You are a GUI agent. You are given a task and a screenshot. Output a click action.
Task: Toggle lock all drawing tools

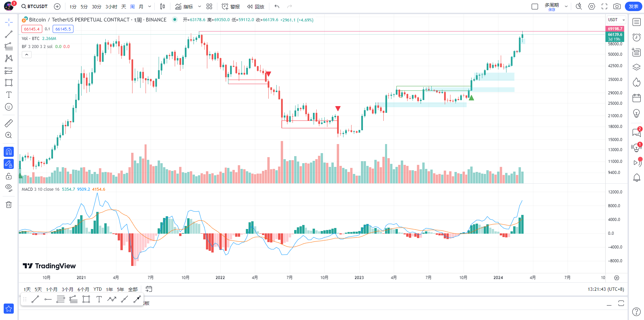coord(9,176)
